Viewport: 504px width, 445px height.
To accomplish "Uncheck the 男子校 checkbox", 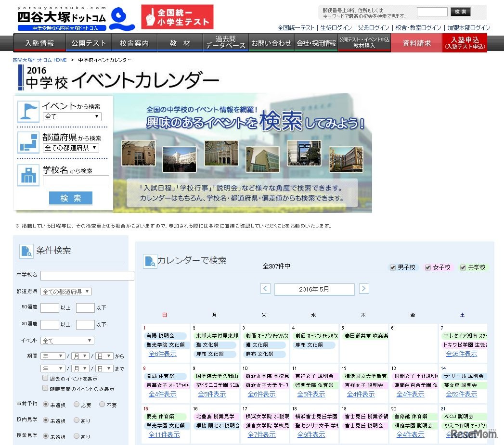I will point(393,267).
